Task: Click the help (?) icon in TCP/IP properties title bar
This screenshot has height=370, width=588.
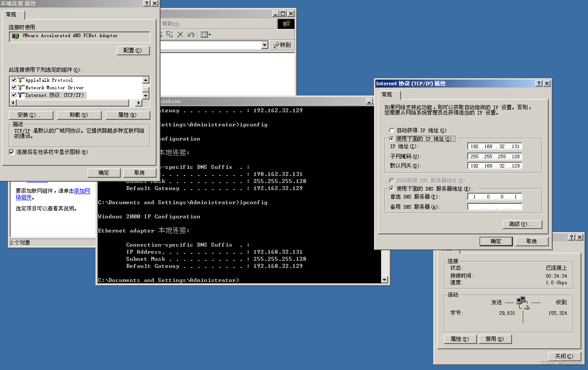Action: (539, 84)
